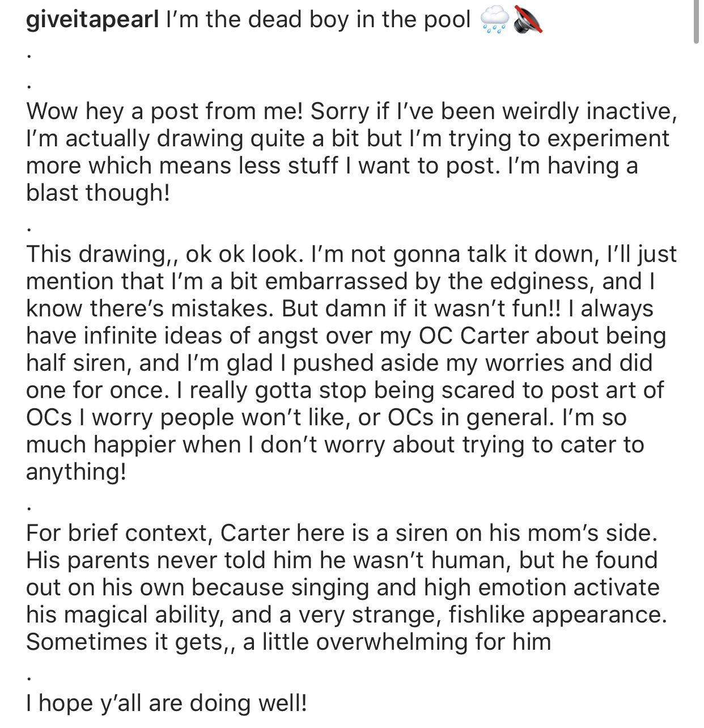Click the word "anything!" ending the paragraph
704x728 pixels.
[76, 472]
